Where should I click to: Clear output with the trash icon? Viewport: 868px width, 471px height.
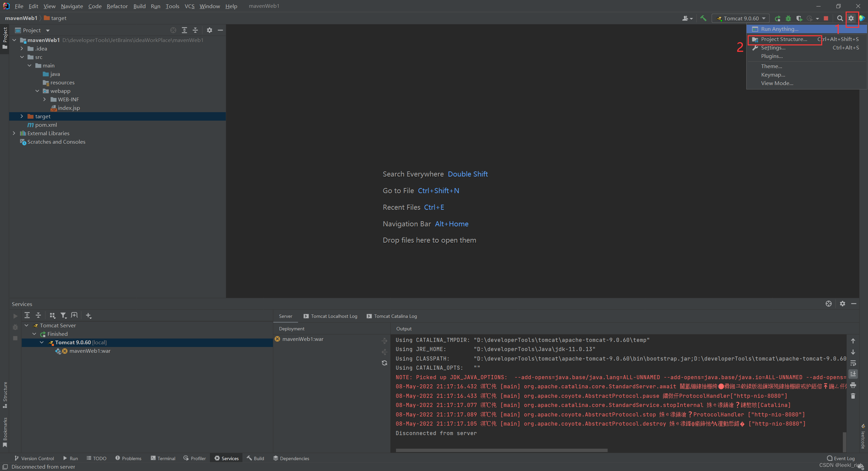(x=853, y=396)
